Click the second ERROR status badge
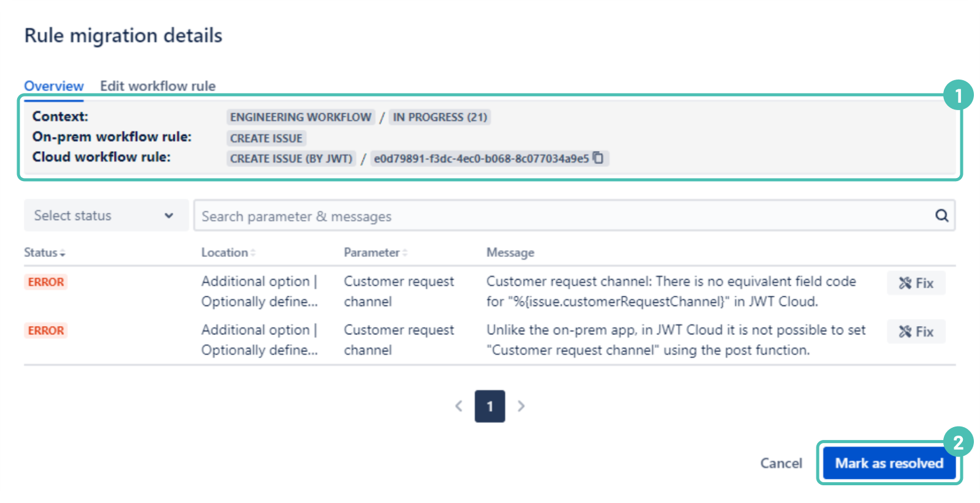 [46, 330]
